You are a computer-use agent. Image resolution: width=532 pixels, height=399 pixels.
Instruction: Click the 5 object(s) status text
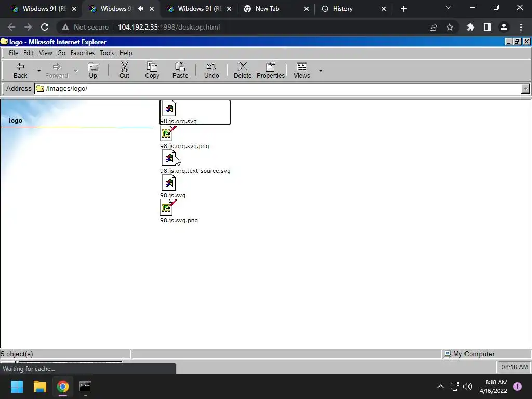(17, 354)
